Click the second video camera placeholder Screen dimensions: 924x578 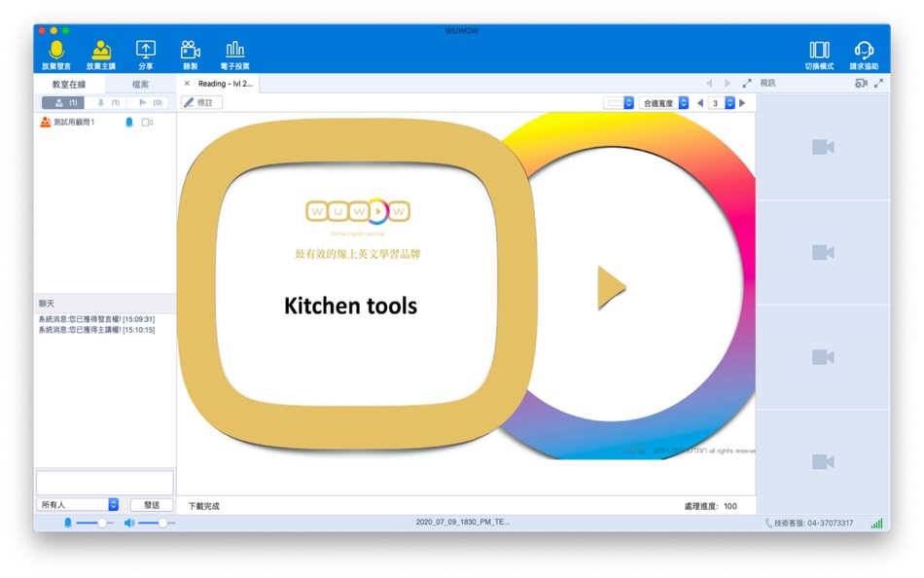point(823,252)
